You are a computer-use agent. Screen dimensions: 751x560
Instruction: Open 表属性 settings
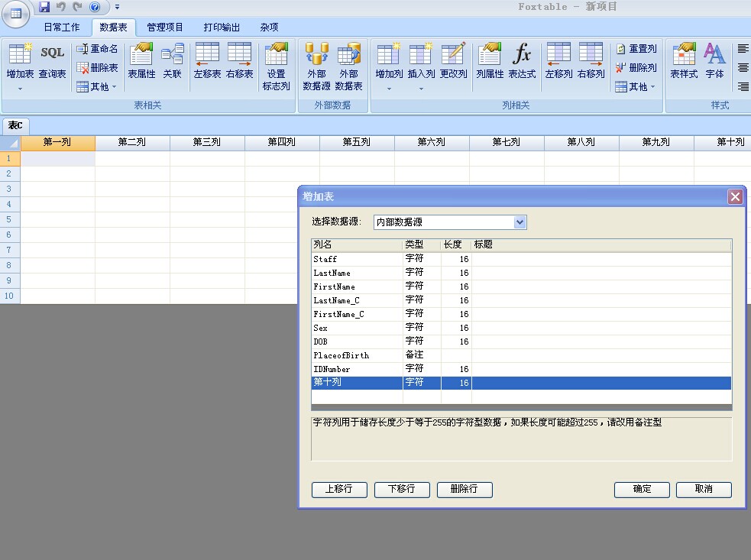click(x=141, y=60)
